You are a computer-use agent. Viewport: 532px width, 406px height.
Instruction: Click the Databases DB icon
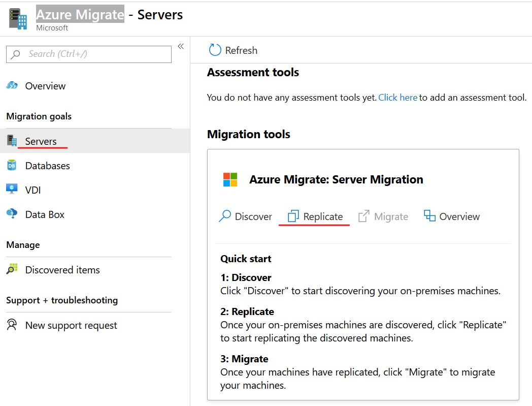click(12, 165)
